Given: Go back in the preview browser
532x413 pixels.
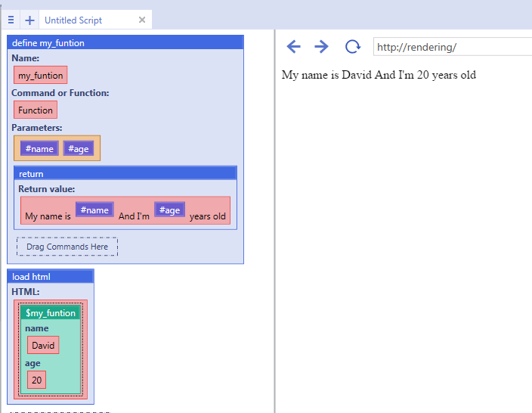Looking at the screenshot, I should click(294, 47).
